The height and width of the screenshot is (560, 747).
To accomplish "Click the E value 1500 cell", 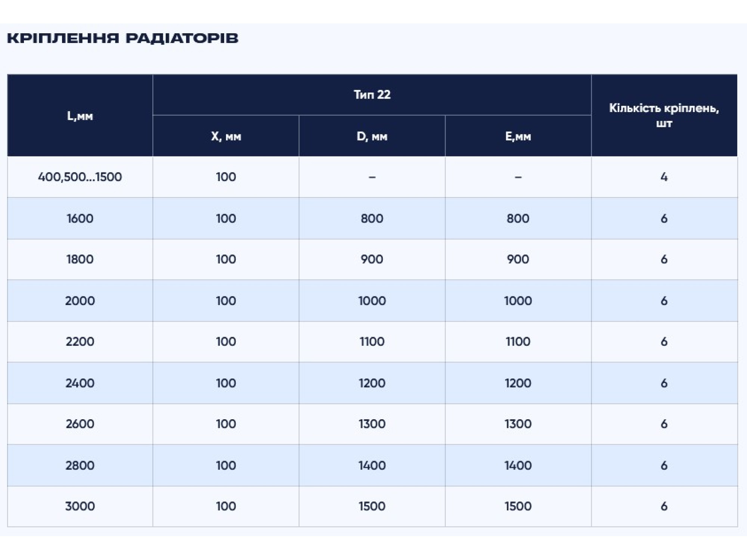I will (x=518, y=507).
